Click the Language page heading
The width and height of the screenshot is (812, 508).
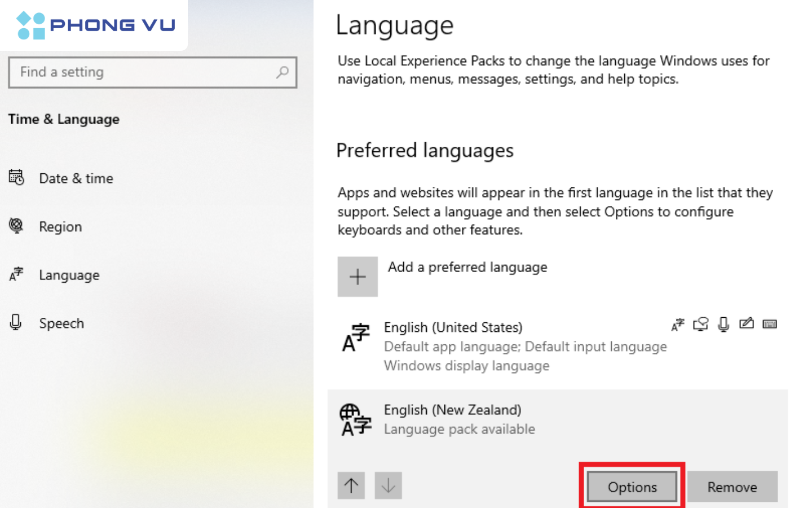(395, 26)
